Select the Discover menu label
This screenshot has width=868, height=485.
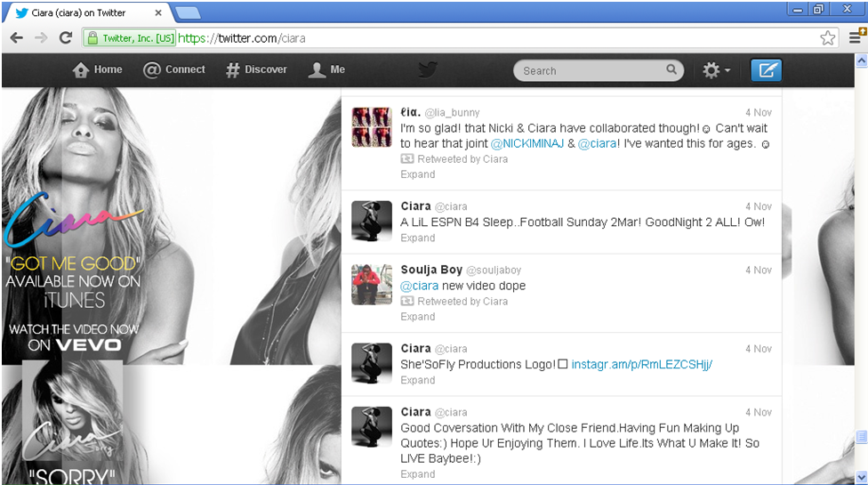pos(266,69)
